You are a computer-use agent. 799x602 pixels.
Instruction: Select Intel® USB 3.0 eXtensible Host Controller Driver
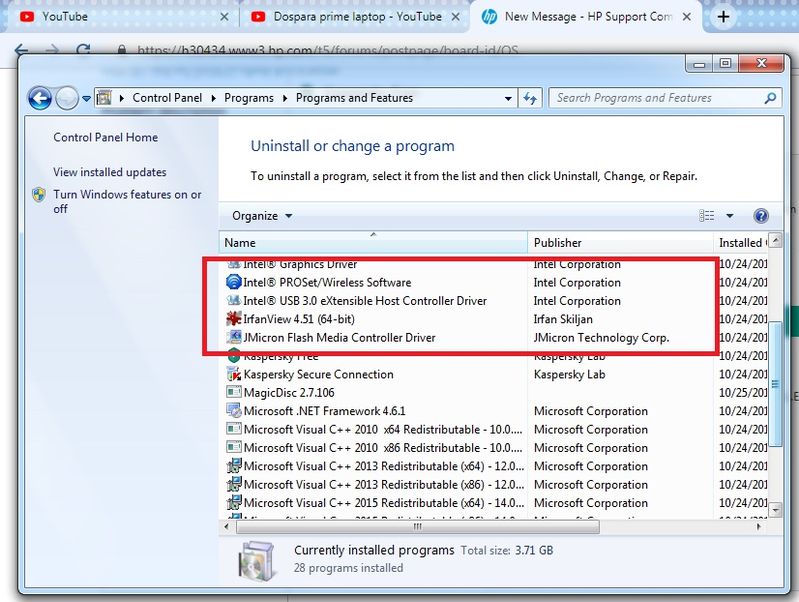click(x=365, y=301)
